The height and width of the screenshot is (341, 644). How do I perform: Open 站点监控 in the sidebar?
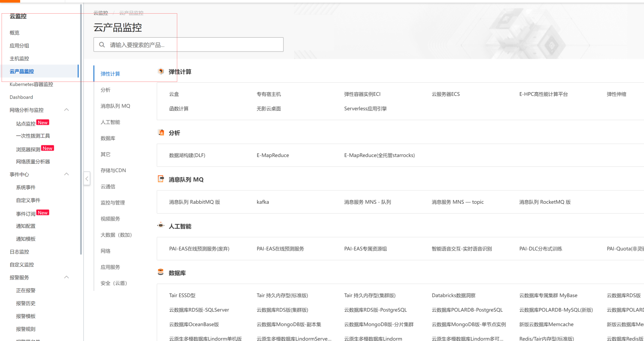(26, 124)
